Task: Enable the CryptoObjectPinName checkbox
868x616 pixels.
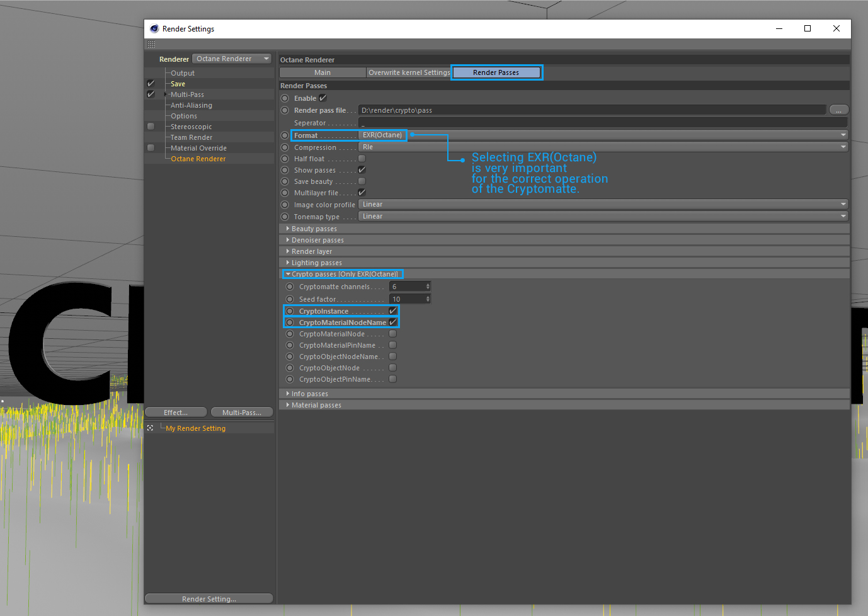Action: pos(392,379)
